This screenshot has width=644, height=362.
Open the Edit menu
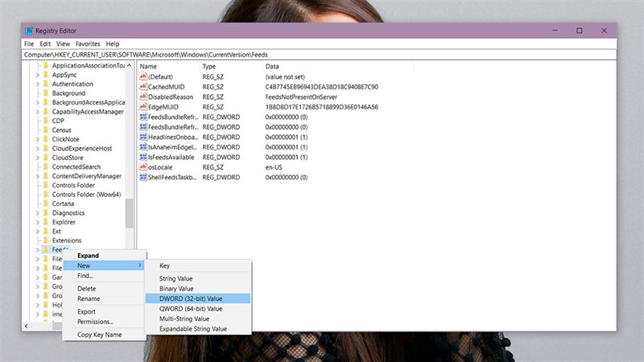45,43
